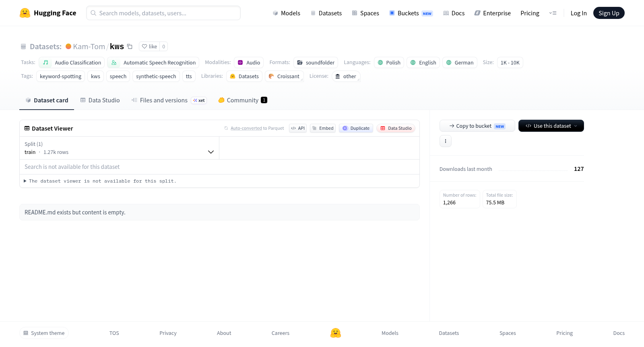Viewport: 644px width, 347px height.
Task: Open Datasets in the top navigation
Action: (326, 13)
